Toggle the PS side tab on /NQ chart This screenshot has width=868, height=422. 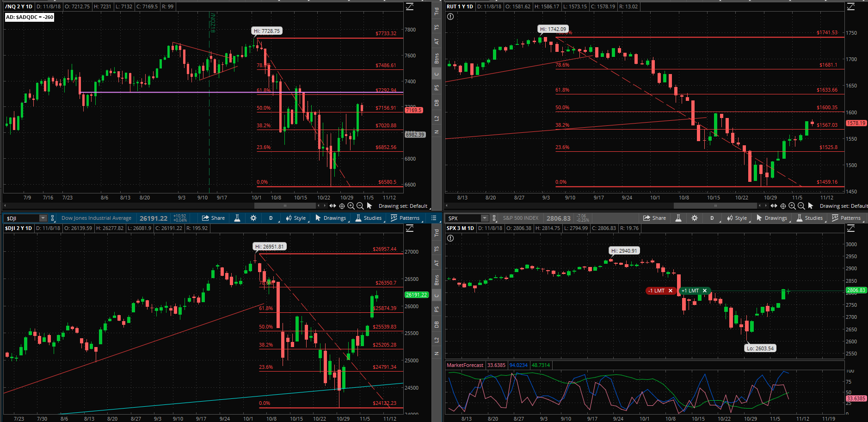tap(437, 87)
